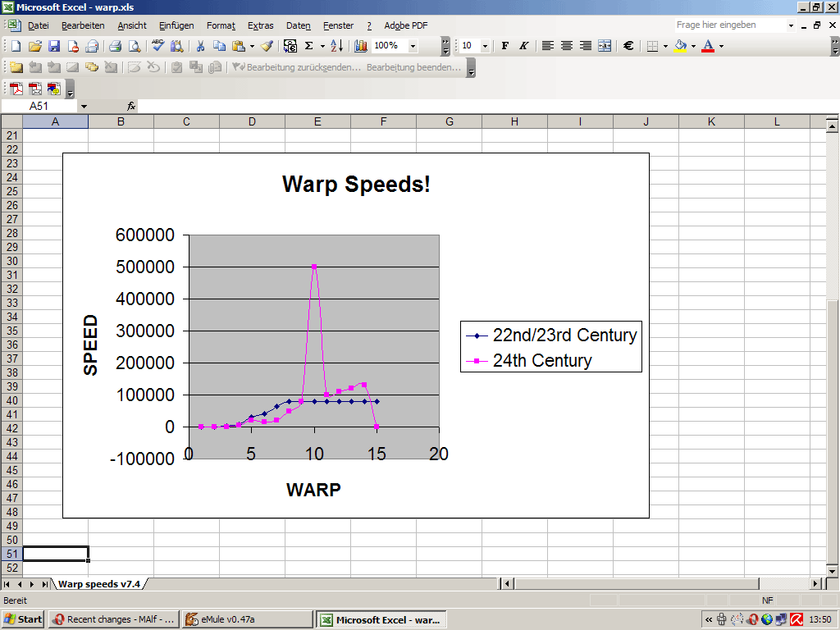This screenshot has width=840, height=630.
Task: Click the Print icon
Action: pos(115,46)
